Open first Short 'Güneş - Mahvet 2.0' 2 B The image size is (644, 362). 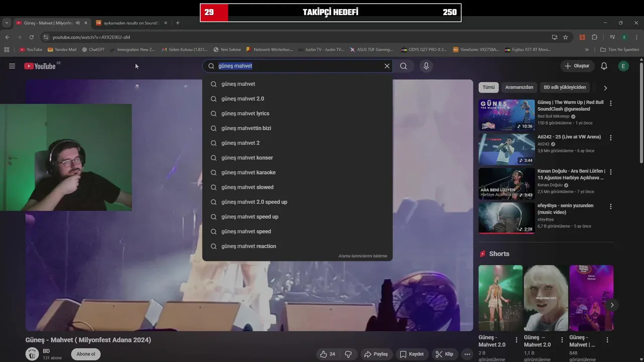coord(501,298)
